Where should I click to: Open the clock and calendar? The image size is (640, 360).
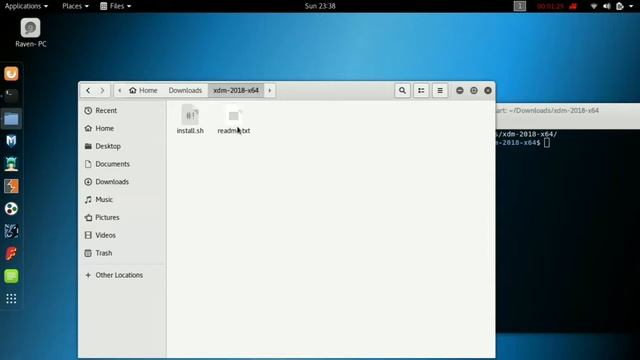320,6
